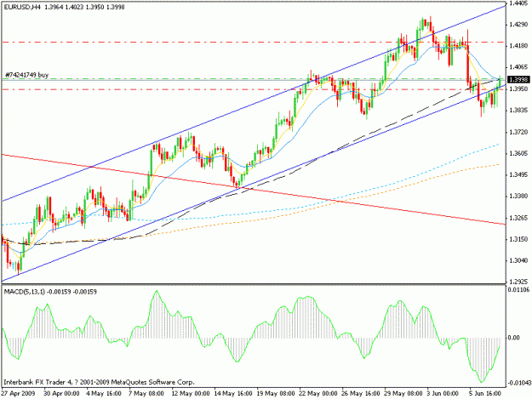This screenshot has width=532, height=399.
Task: Click the 30 Apr 00:00 date label
Action: pos(61,394)
